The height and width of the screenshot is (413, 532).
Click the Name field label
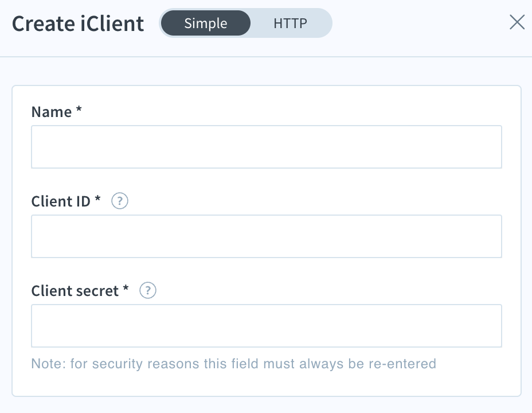pyautogui.click(x=56, y=112)
